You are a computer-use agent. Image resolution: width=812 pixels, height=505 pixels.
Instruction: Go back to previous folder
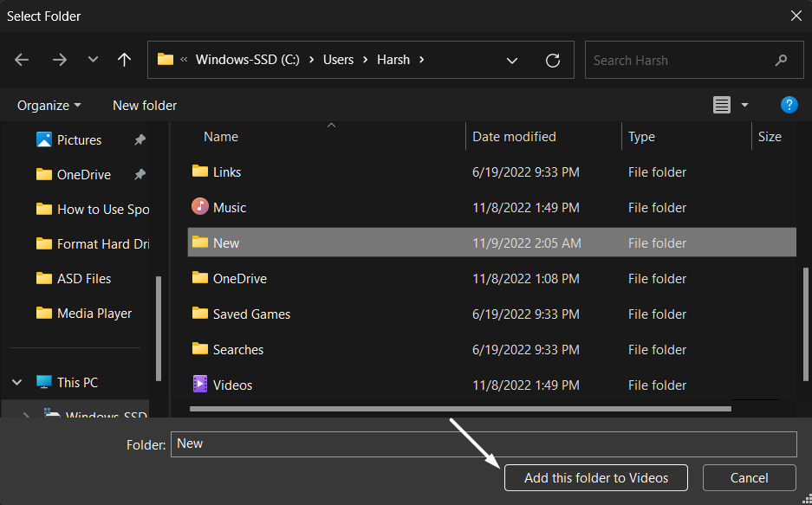(22, 61)
